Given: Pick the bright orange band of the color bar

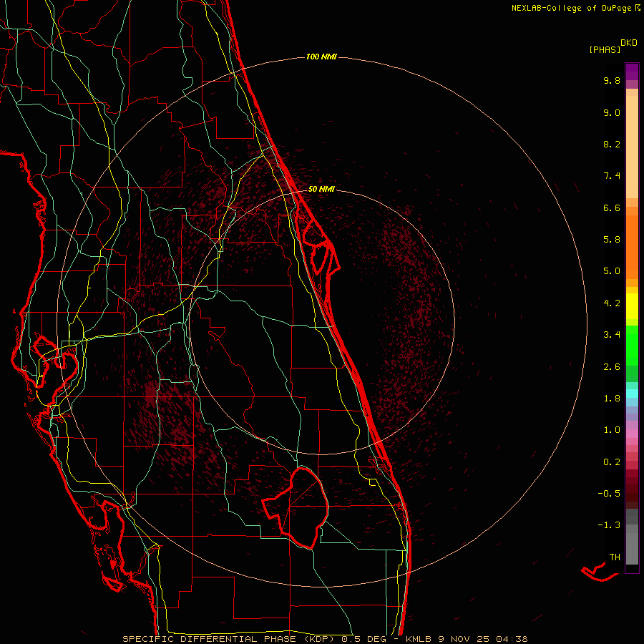Looking at the screenshot, I should (632, 246).
